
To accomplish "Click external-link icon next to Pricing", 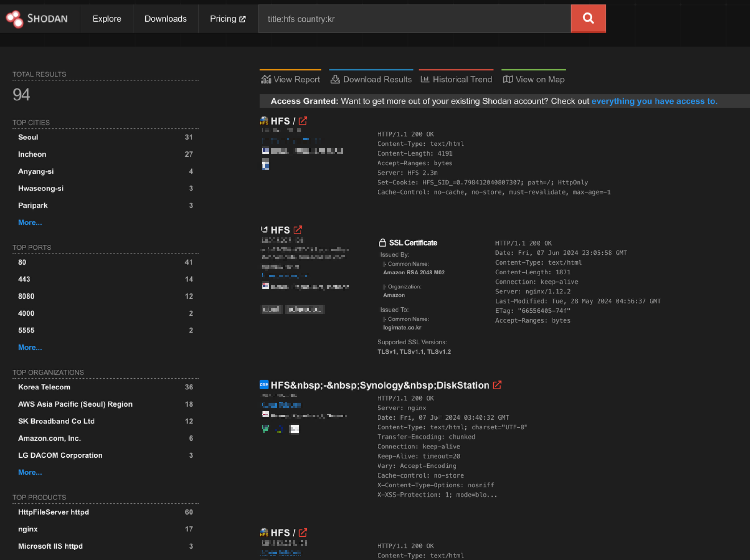I will coord(242,19).
